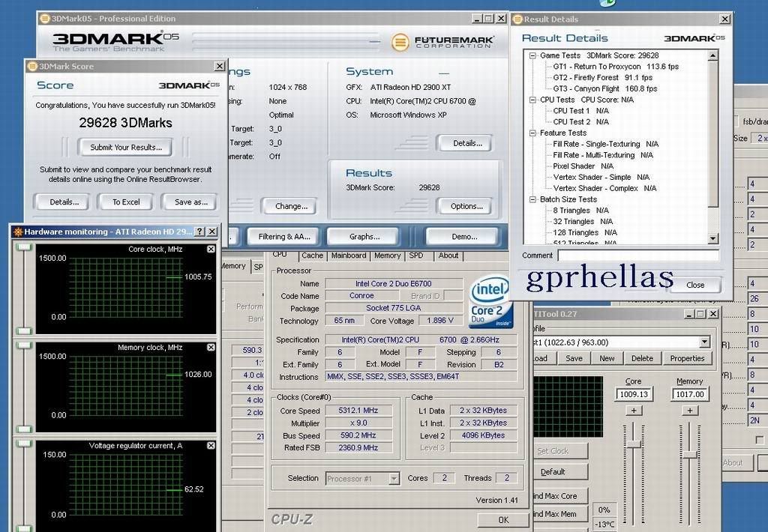Open ATITool Properties button
This screenshot has height=532, width=768.
(687, 358)
